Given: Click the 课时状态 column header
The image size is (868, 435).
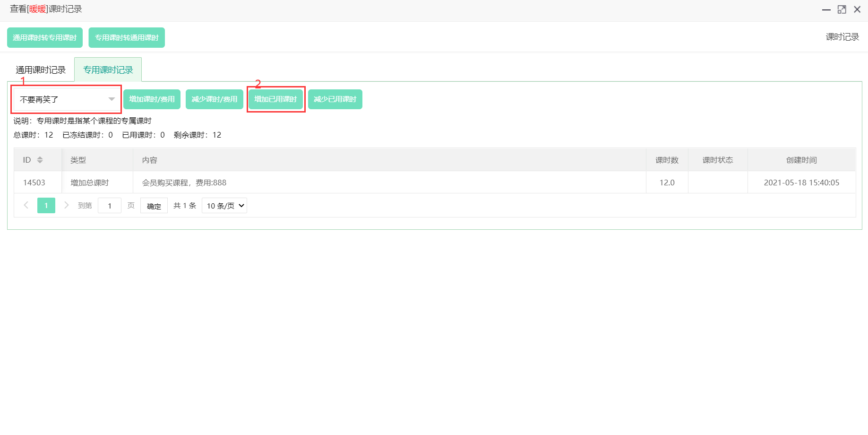Looking at the screenshot, I should pyautogui.click(x=718, y=160).
